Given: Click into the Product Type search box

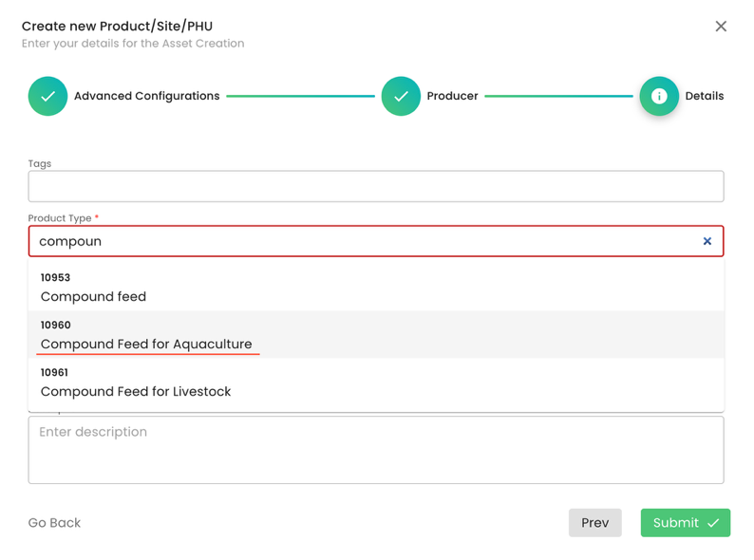Looking at the screenshot, I should pyautogui.click(x=361, y=241).
